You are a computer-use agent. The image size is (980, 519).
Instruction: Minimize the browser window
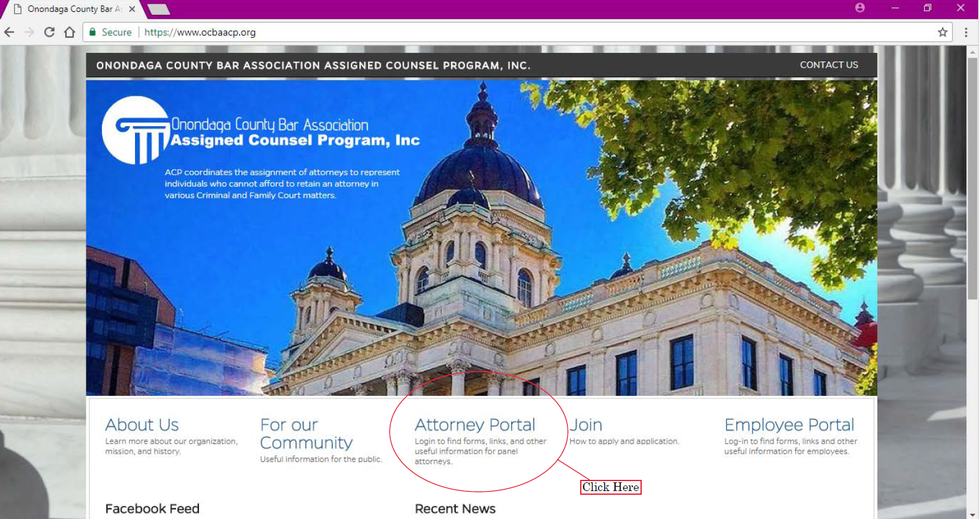[895, 8]
